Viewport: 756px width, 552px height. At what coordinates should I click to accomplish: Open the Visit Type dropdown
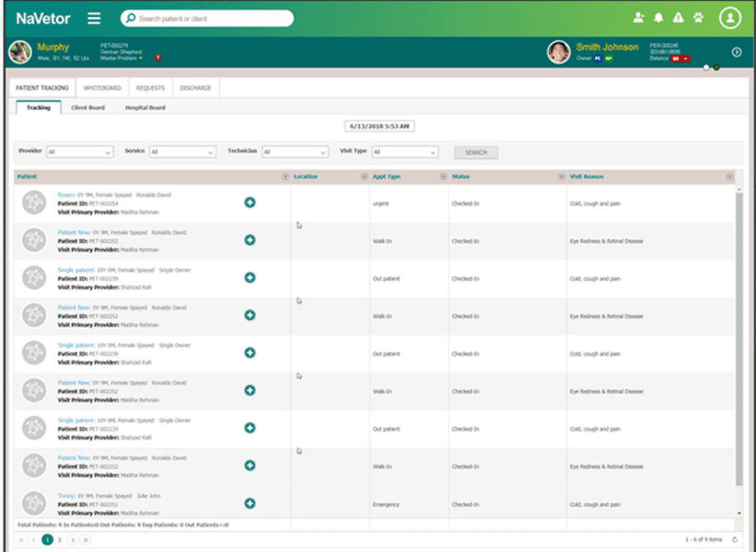405,152
